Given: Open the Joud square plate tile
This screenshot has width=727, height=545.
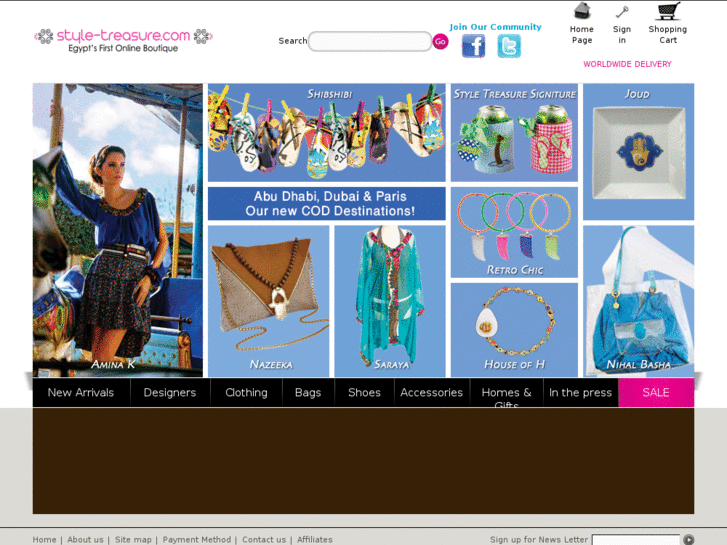Looking at the screenshot, I should 638,152.
